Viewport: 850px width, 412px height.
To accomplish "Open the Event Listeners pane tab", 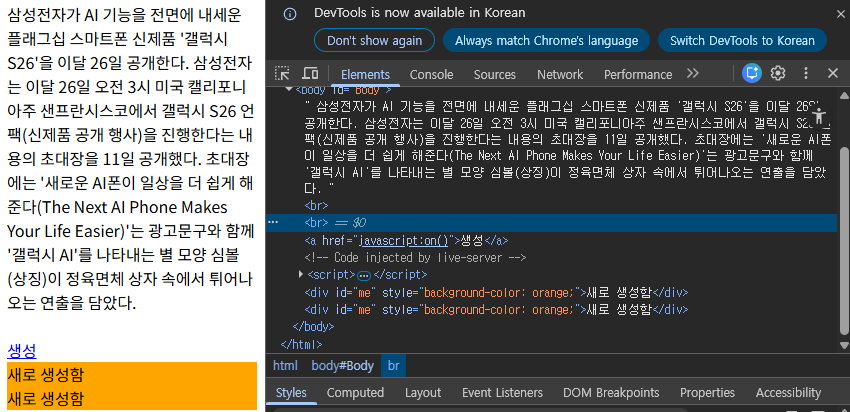I will click(502, 392).
